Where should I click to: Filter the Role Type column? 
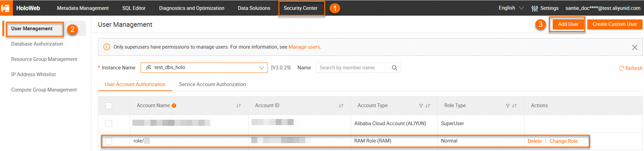click(508, 106)
